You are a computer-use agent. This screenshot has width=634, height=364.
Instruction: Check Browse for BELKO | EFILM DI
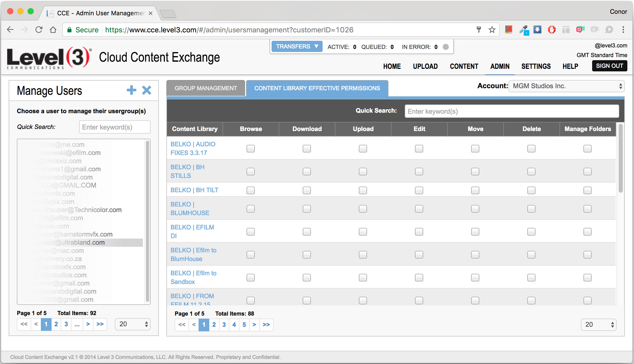(251, 231)
